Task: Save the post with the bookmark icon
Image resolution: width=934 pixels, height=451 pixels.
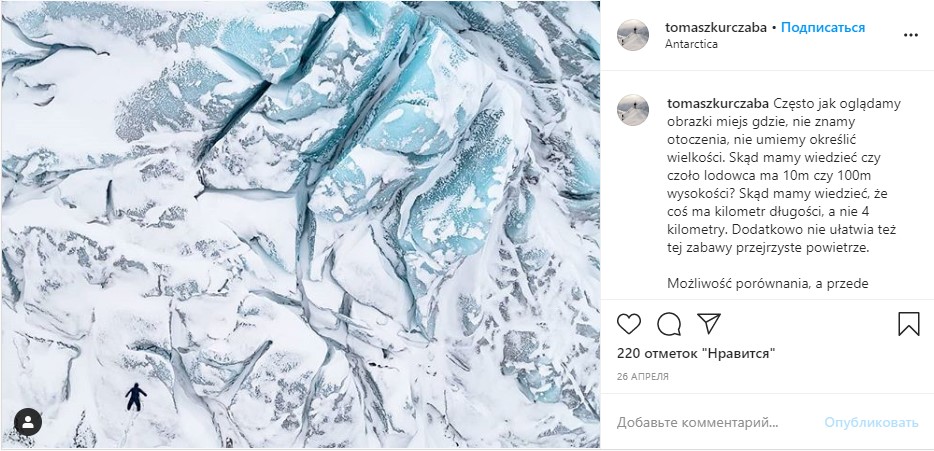Action: click(x=908, y=324)
